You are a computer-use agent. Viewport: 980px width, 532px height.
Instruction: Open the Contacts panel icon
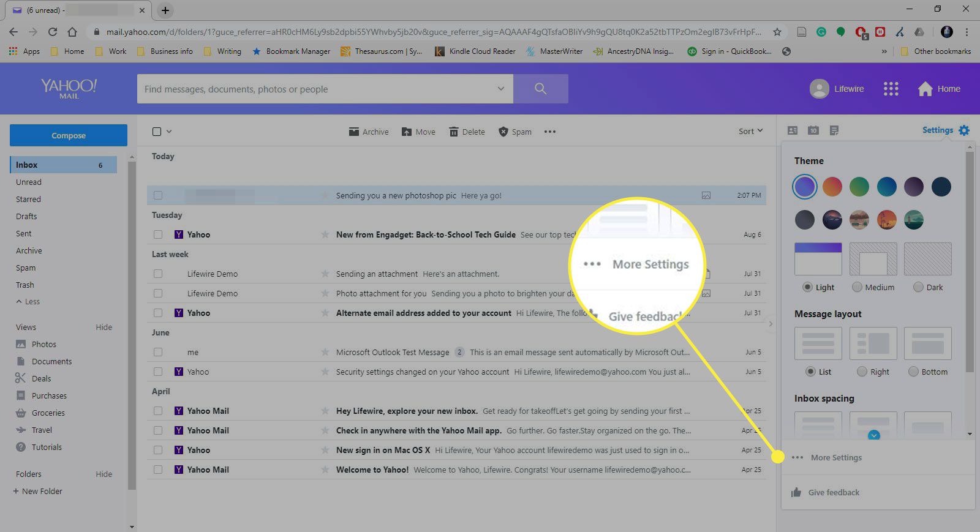(x=793, y=130)
